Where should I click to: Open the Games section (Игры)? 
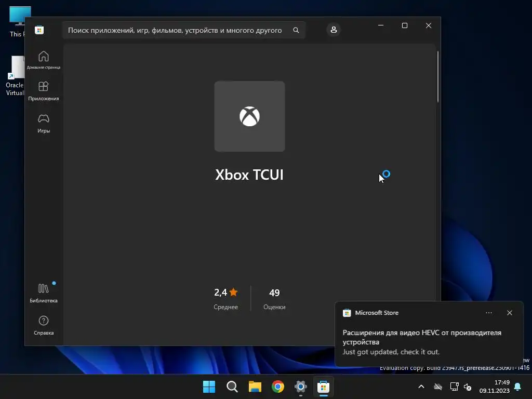pyautogui.click(x=44, y=123)
